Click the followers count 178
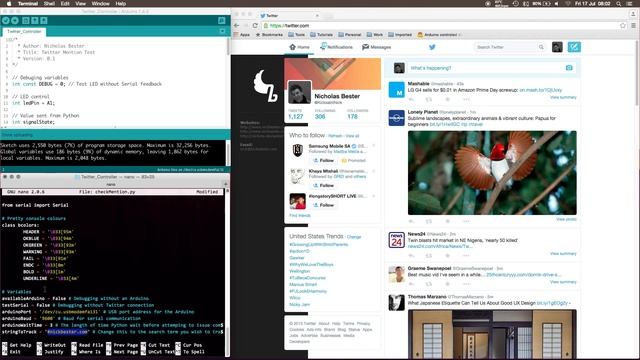This screenshot has height=360, width=640. pos(352,117)
